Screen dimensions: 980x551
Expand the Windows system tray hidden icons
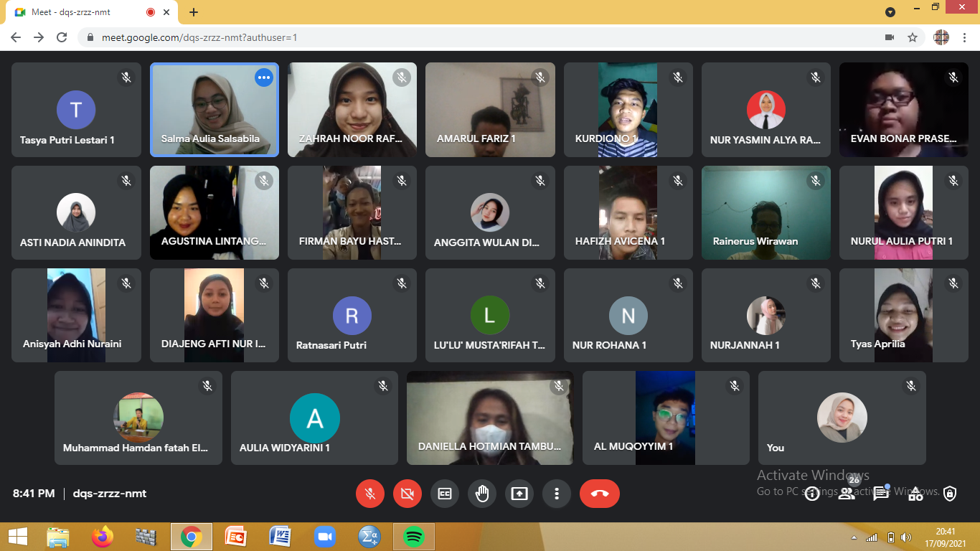click(x=854, y=537)
